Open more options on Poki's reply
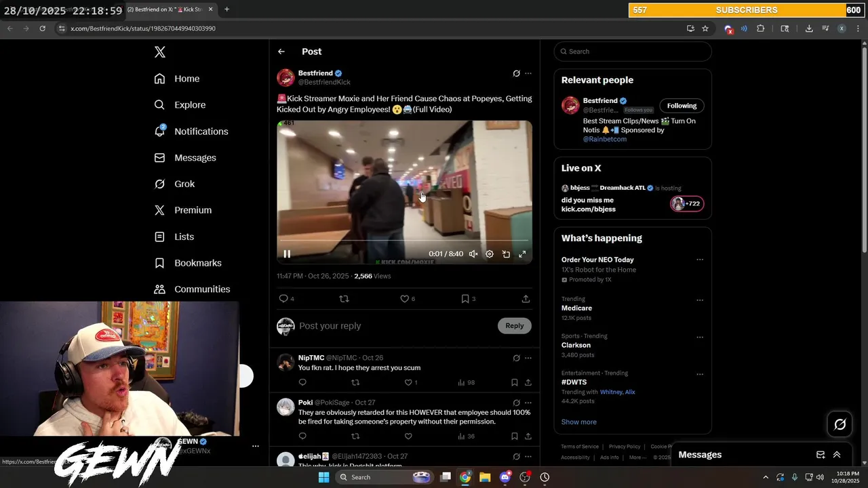868x488 pixels. tap(528, 403)
